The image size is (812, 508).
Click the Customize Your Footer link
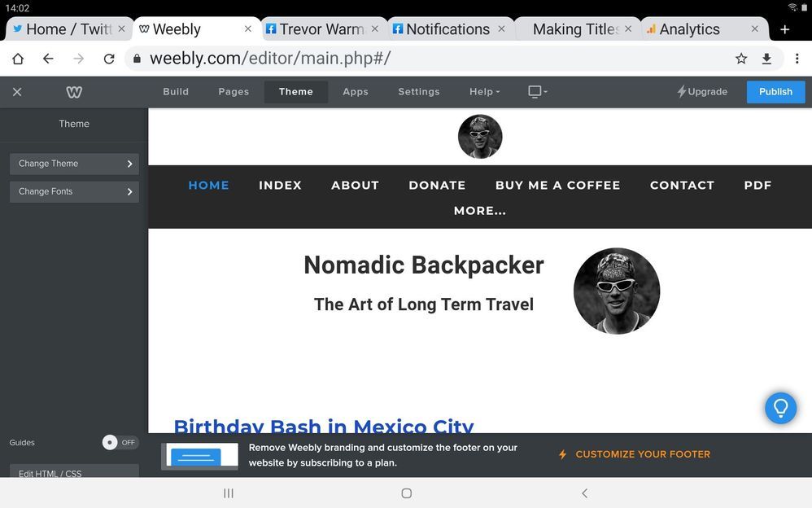point(642,454)
